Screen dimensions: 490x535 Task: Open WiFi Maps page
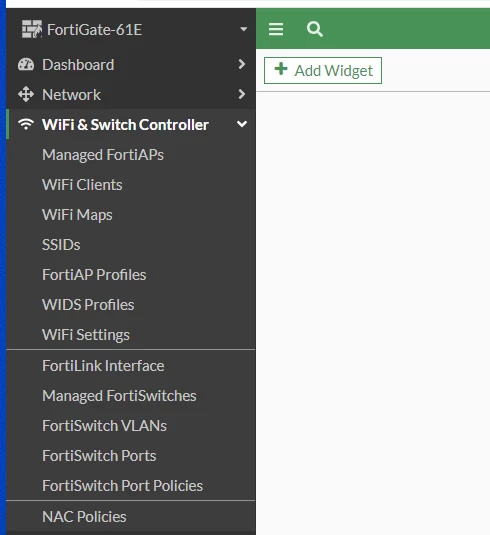77,215
